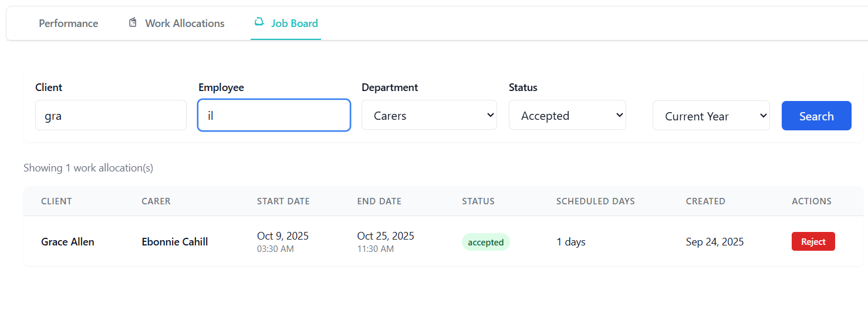Focus the Client search field
868x330 pixels.
pos(111,115)
